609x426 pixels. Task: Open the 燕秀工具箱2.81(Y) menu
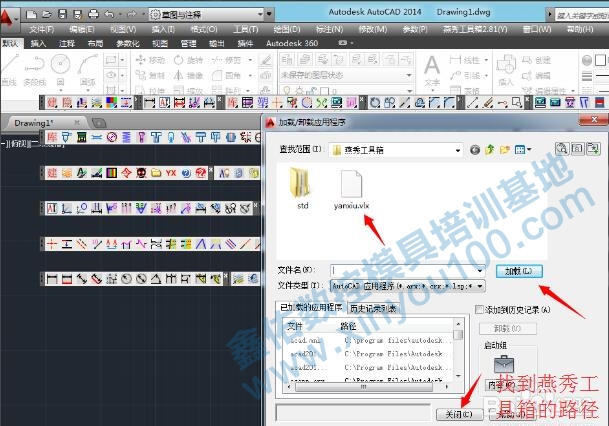pyautogui.click(x=475, y=30)
